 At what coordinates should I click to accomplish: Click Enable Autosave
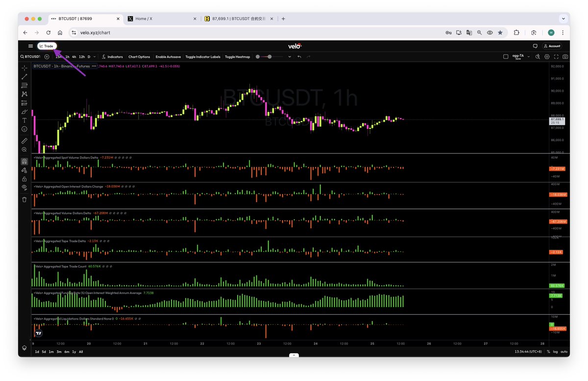tap(168, 57)
